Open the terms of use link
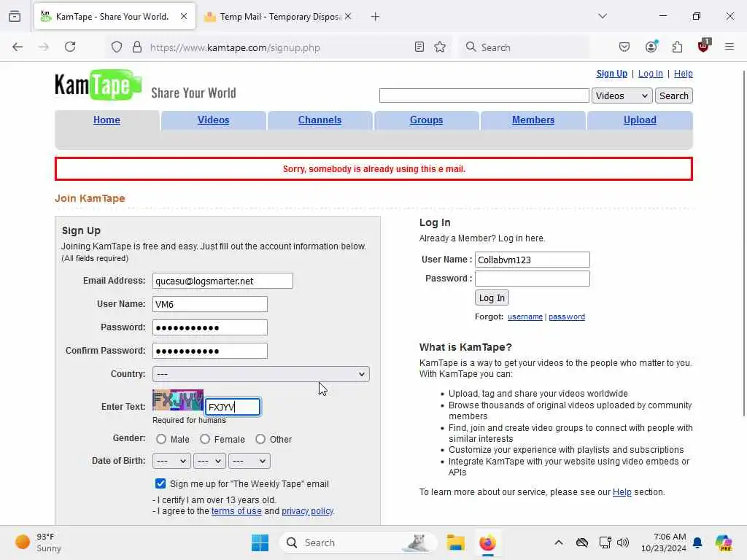 [x=236, y=511]
